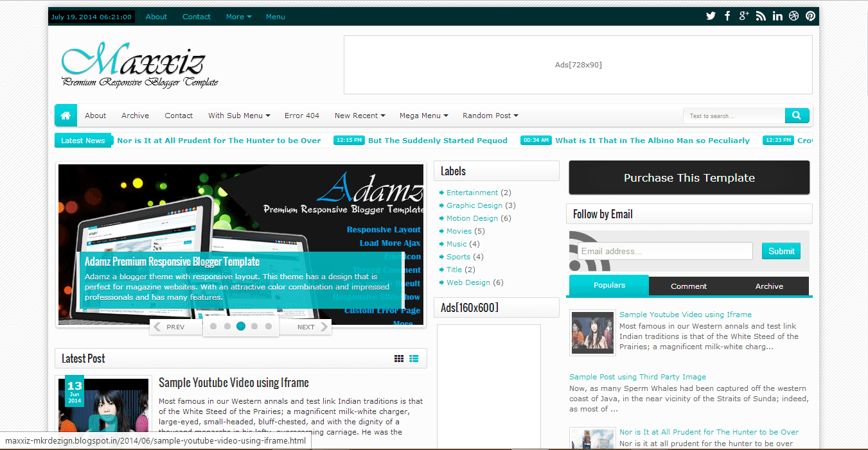Click the Maxxiz logo
Viewport: 868px width, 450px height.
[140, 64]
